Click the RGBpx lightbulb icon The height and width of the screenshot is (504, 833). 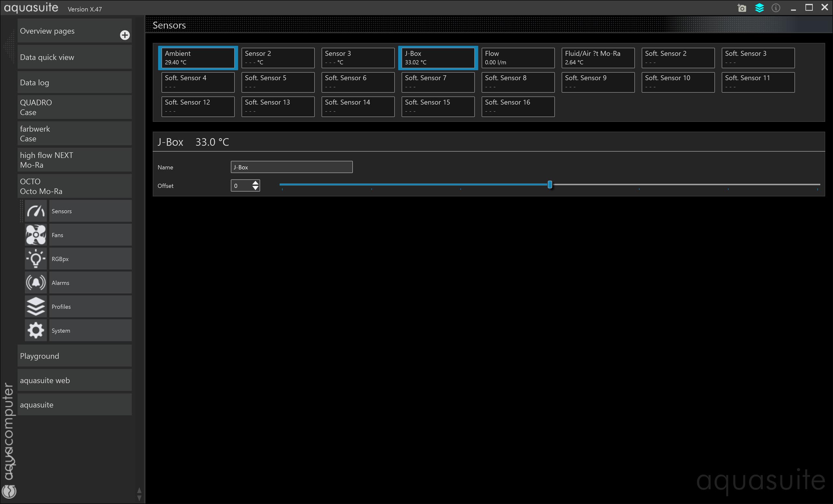pos(35,259)
